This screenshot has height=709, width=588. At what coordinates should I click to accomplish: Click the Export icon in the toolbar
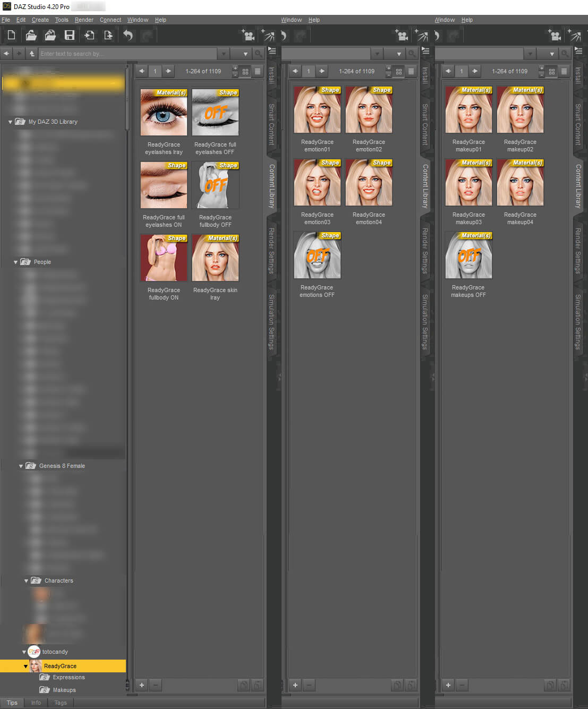(x=108, y=35)
